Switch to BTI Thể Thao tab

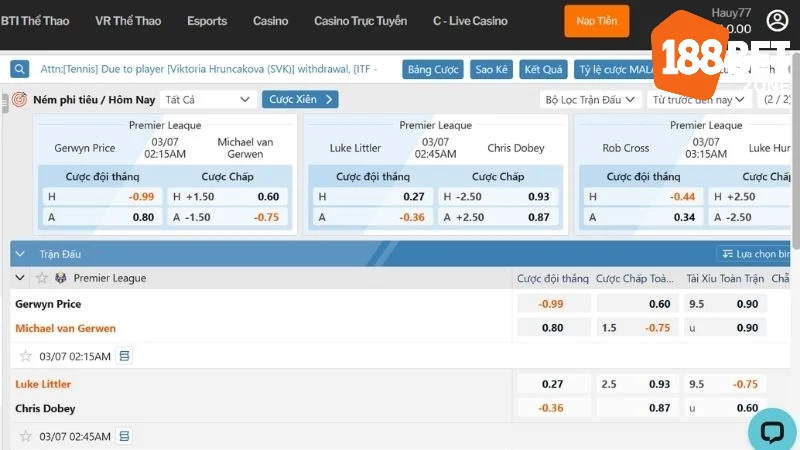[x=35, y=21]
